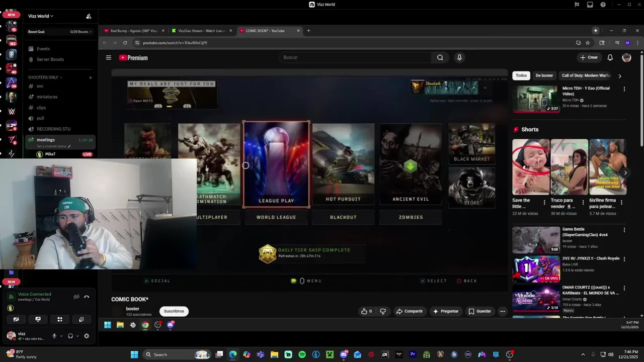
Task: Focus the YouTube Buscar search field
Action: point(355,57)
